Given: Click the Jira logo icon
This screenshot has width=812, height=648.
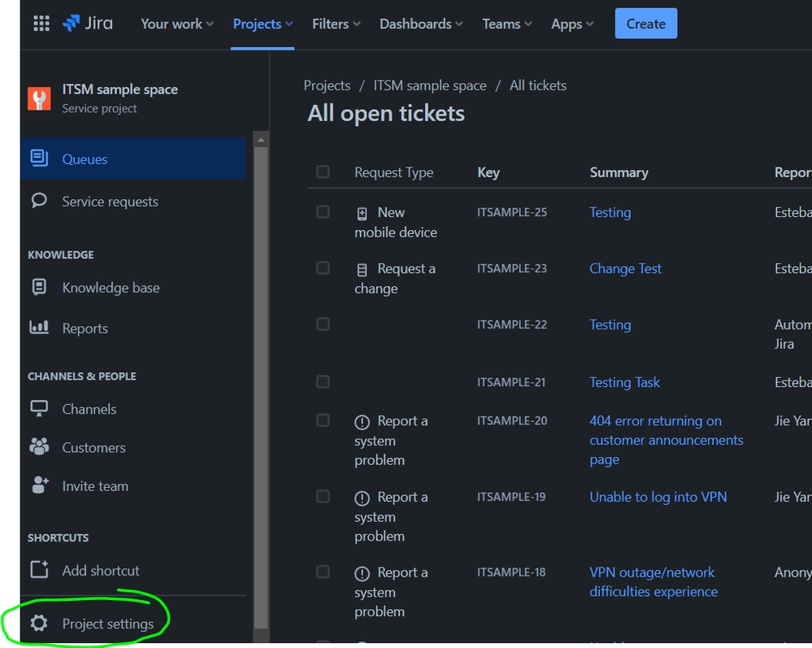Looking at the screenshot, I should click(71, 24).
